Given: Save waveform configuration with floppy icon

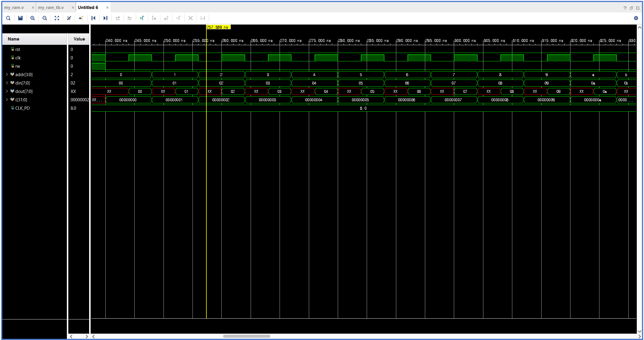Looking at the screenshot, I should tap(20, 18).
